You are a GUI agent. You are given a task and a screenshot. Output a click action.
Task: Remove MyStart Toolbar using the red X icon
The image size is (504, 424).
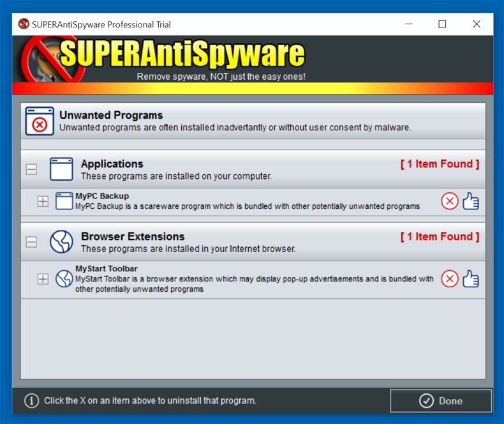click(449, 278)
